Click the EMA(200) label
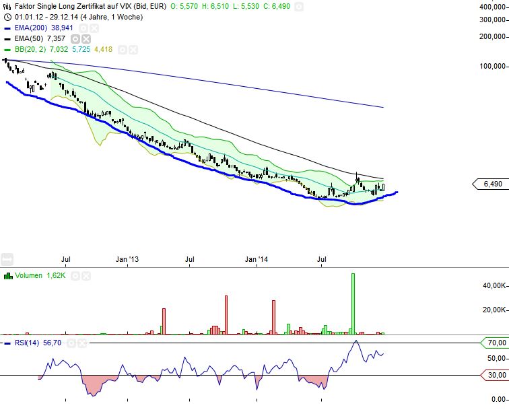The width and height of the screenshot is (509, 420). pos(31,28)
